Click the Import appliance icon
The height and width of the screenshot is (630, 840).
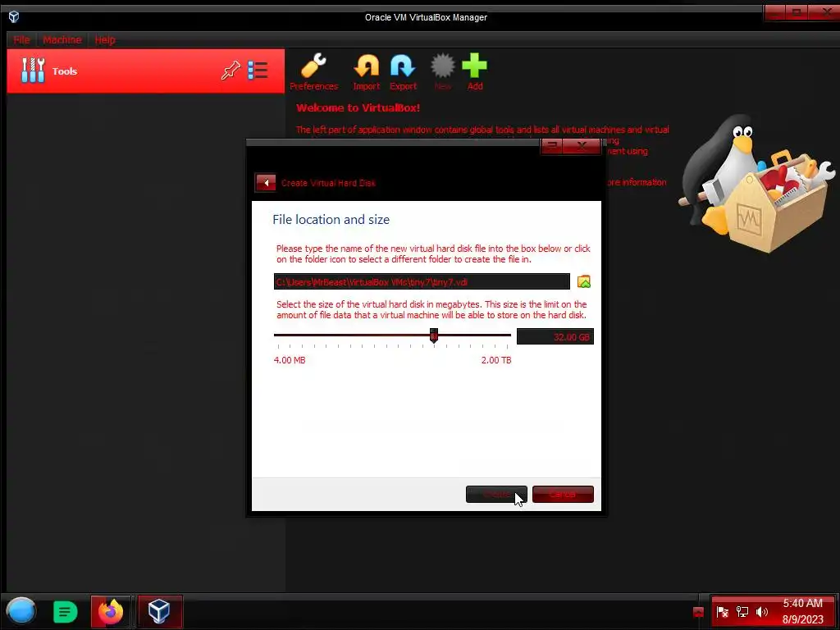coord(367,72)
